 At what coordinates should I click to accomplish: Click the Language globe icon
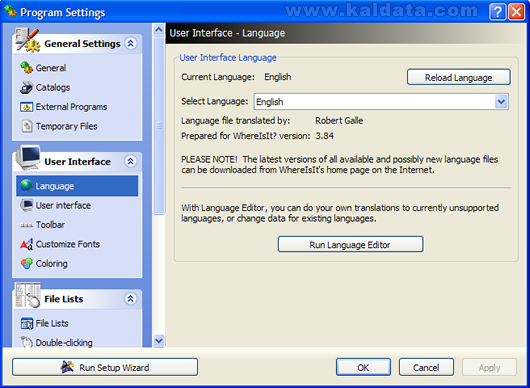click(x=26, y=186)
